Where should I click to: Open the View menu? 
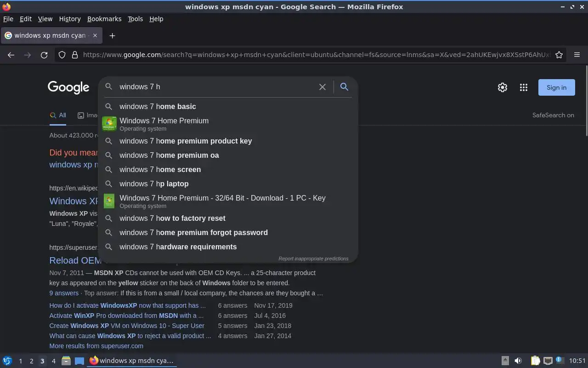click(x=45, y=19)
